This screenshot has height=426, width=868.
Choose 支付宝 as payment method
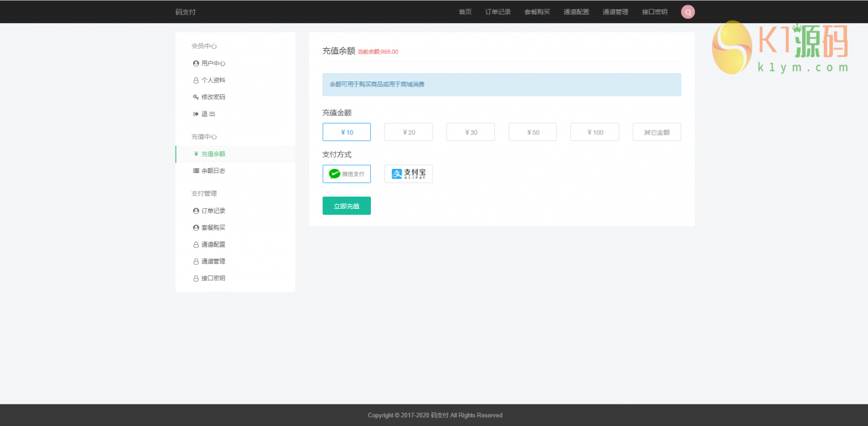click(x=408, y=174)
